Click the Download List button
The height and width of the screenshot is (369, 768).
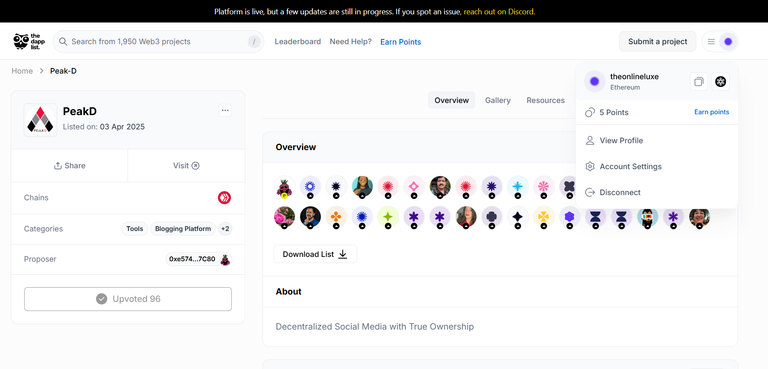click(315, 254)
